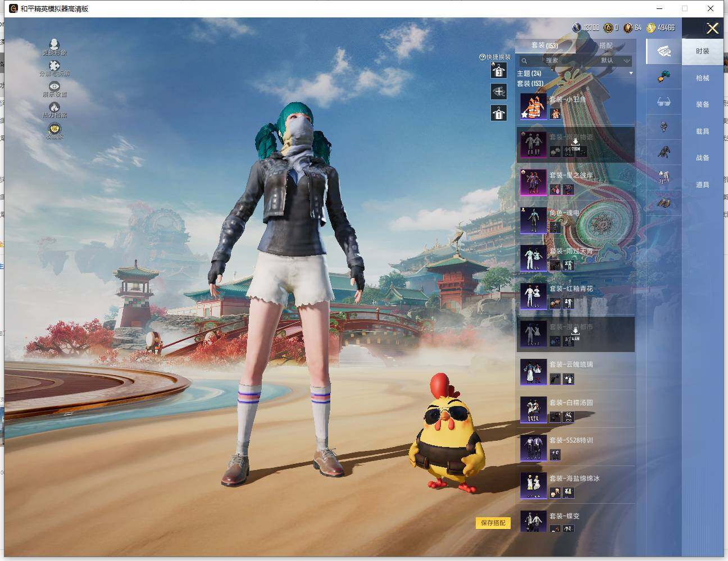Click the magnifier search icon
The height and width of the screenshot is (561, 728).
point(524,61)
